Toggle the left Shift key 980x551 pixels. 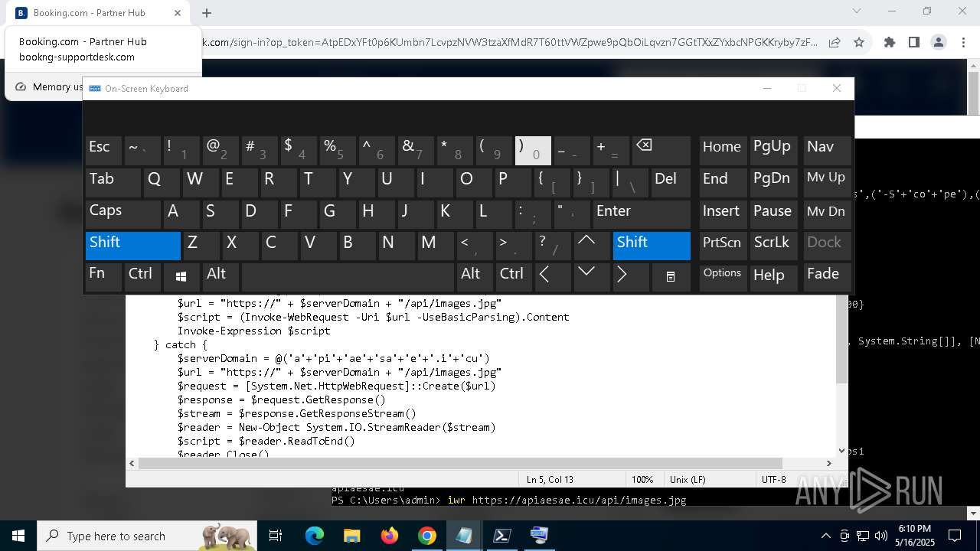tap(132, 245)
